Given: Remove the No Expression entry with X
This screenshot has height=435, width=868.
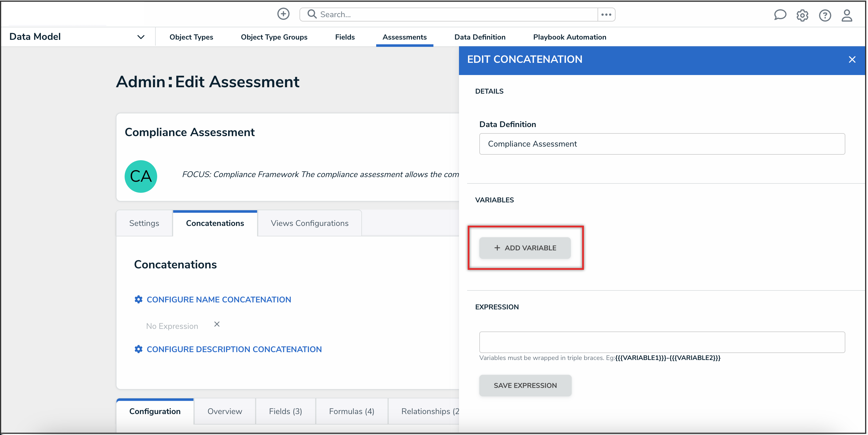Looking at the screenshot, I should 217,324.
